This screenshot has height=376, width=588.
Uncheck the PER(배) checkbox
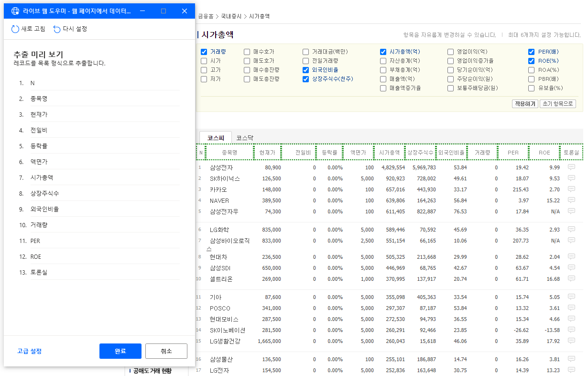point(532,52)
